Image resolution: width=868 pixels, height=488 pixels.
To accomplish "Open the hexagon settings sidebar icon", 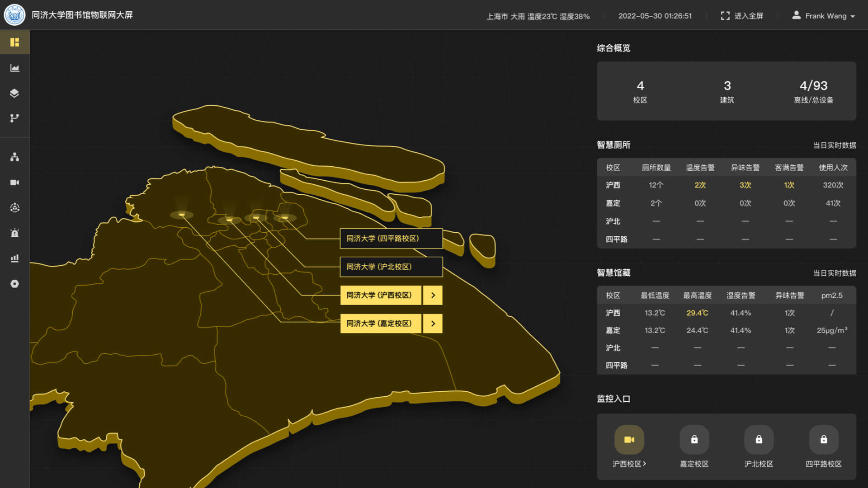I will coord(14,284).
